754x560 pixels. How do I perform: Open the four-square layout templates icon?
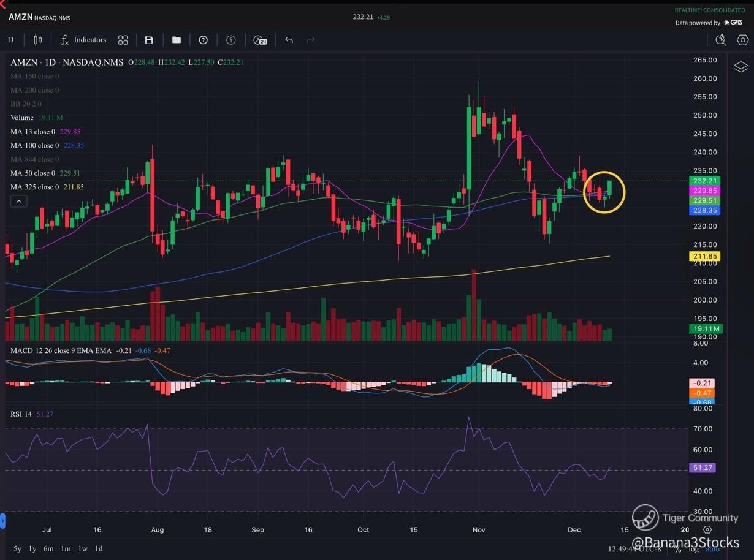(123, 40)
